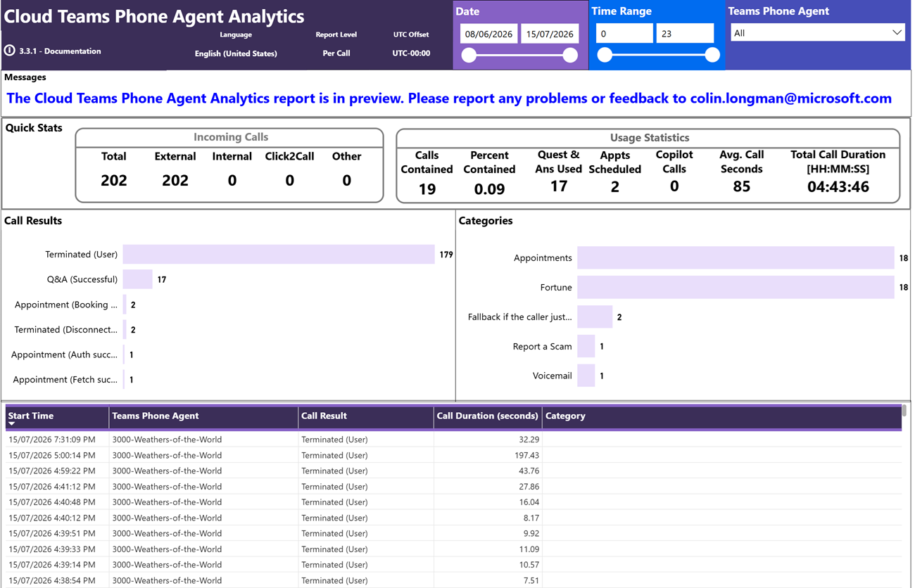Click the Date end field 15/07/2026

click(x=550, y=34)
